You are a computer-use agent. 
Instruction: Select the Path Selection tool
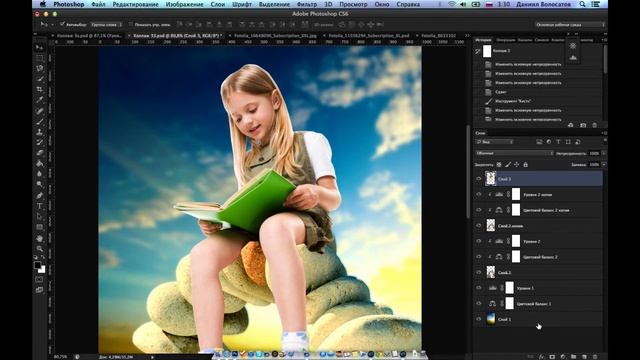pos(40,217)
